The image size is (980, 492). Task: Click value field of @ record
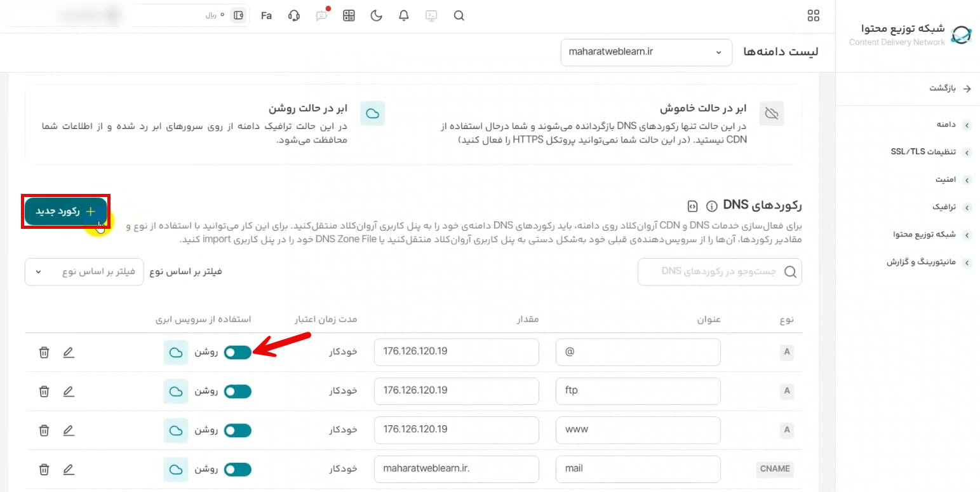coord(457,352)
